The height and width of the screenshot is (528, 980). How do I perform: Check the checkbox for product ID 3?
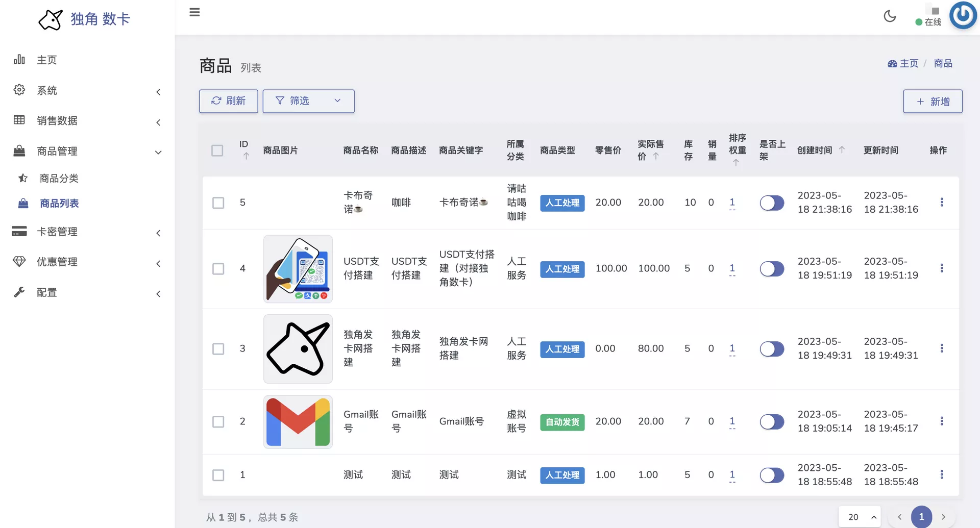(x=218, y=349)
